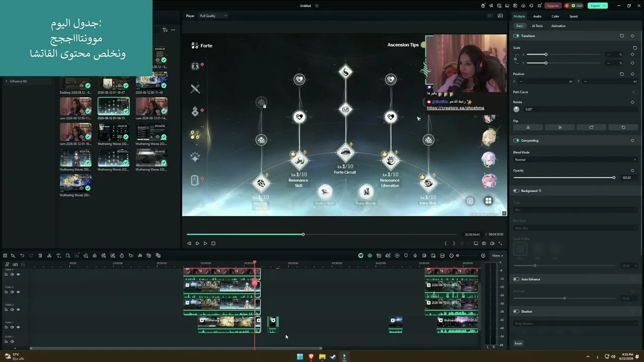This screenshot has width=644, height=362.
Task: Enable Auto Enhance toggle
Action: [516, 279]
